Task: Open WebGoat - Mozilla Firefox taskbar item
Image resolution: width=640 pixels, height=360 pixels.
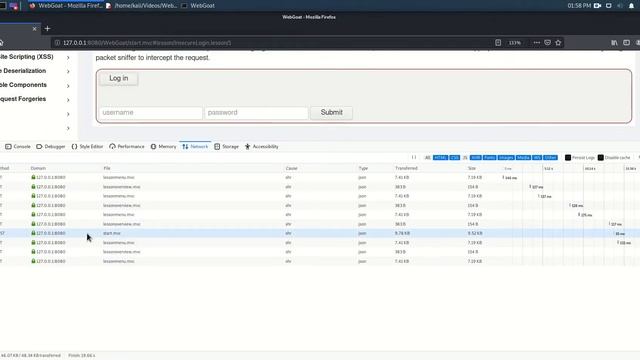Action: tap(66, 6)
